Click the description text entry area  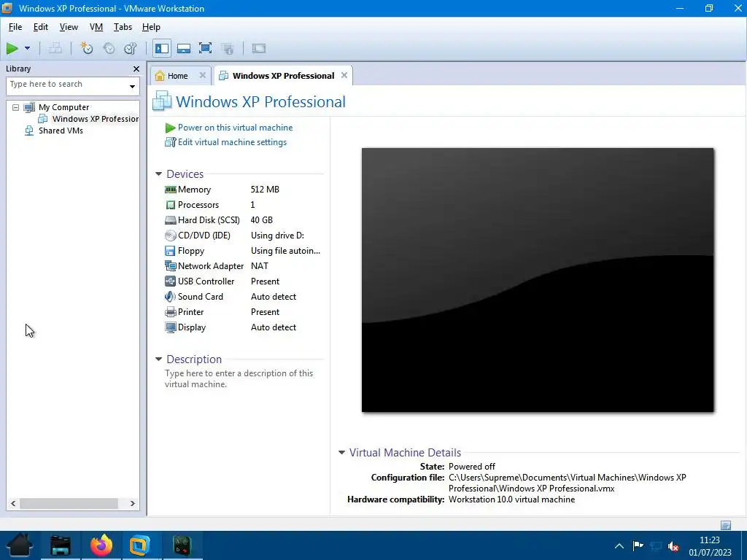coord(239,378)
